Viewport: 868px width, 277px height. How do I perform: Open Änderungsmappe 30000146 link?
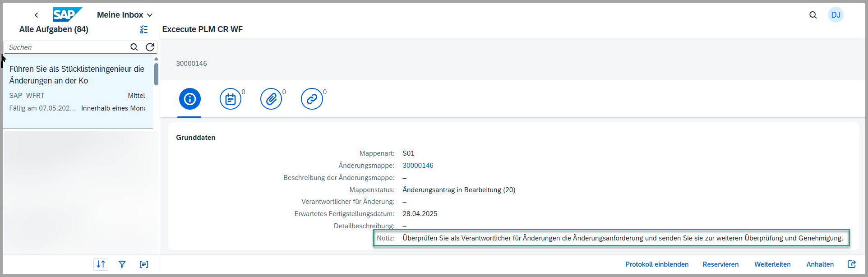(x=418, y=166)
